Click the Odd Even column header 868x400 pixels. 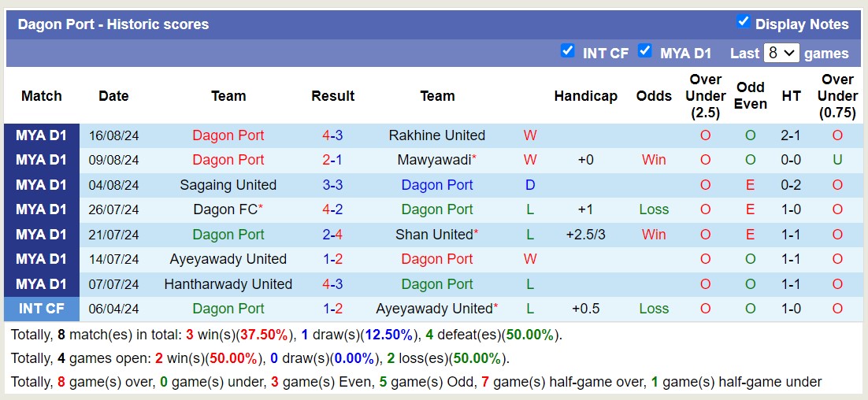[x=751, y=96]
